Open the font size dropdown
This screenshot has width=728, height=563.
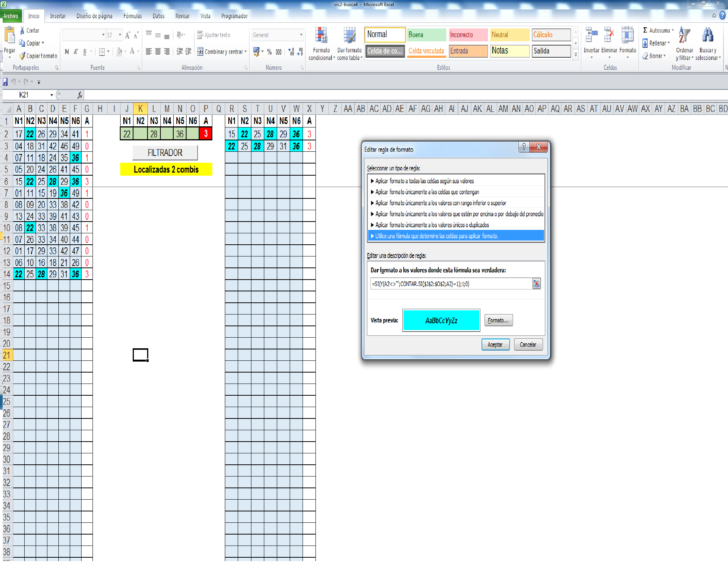click(120, 35)
